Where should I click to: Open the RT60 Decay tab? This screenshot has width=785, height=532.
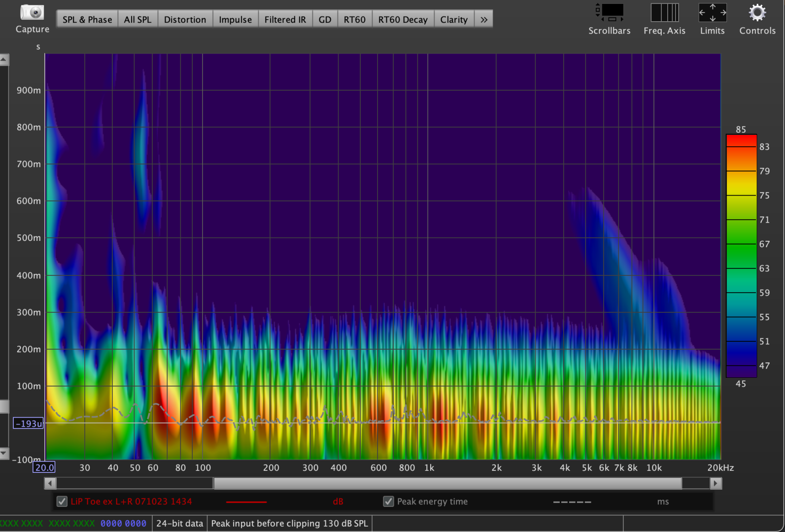point(403,20)
